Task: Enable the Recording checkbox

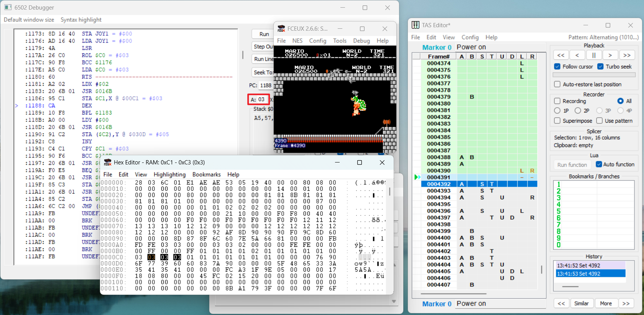Action: pyautogui.click(x=557, y=101)
